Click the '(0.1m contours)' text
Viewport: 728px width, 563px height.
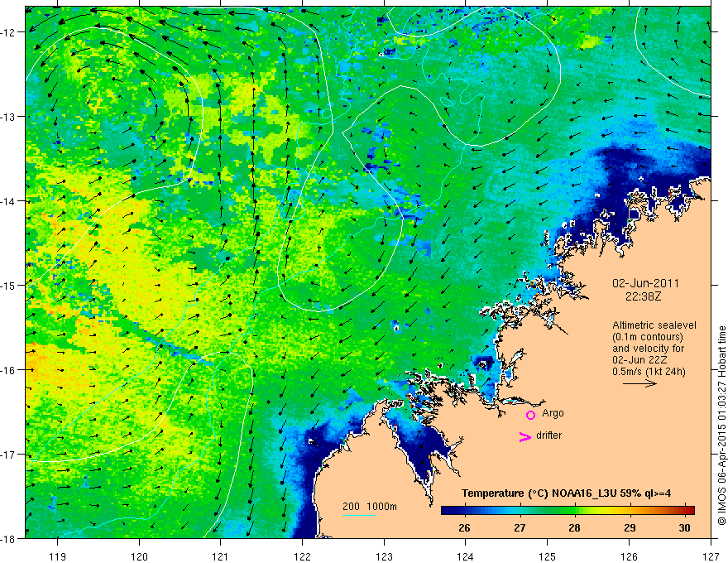click(x=647, y=337)
